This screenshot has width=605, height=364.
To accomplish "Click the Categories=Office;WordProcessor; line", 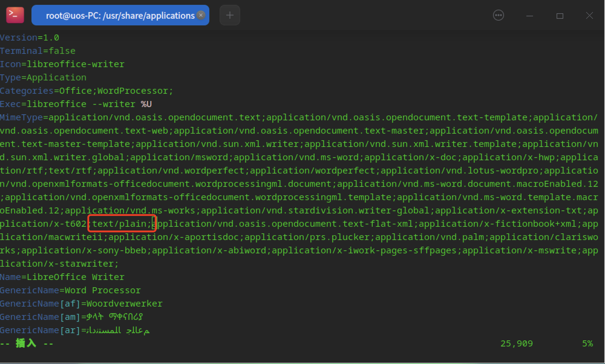I will tap(86, 91).
